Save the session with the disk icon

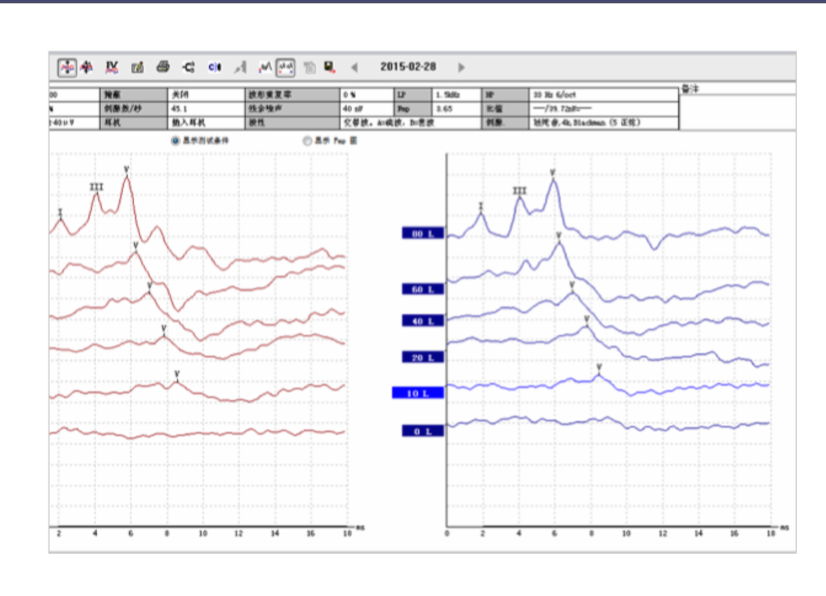click(330, 67)
